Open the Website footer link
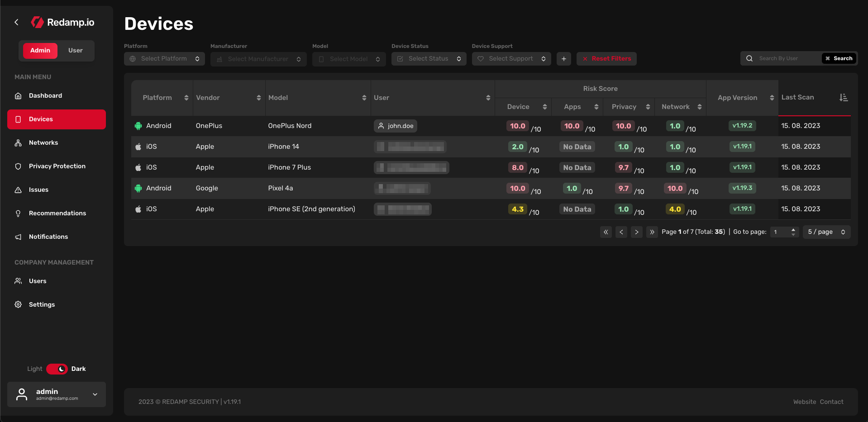Viewport: 868px width, 422px height. pyautogui.click(x=805, y=402)
